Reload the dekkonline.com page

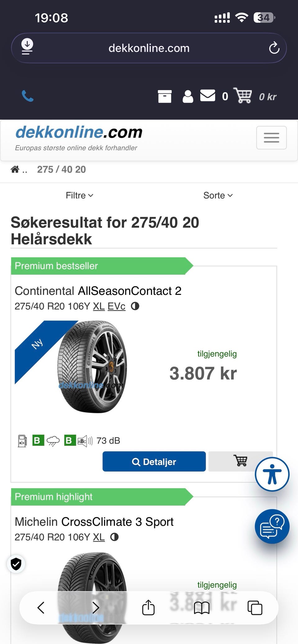point(274,48)
